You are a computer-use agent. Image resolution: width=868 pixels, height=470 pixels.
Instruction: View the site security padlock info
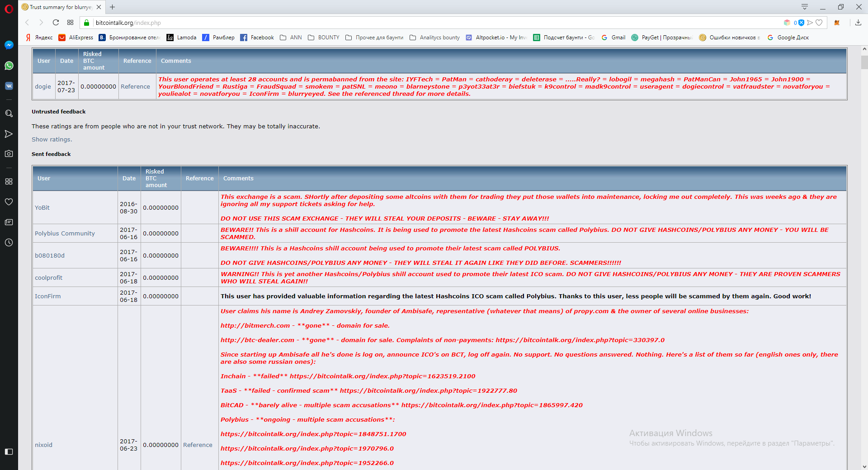click(x=87, y=23)
